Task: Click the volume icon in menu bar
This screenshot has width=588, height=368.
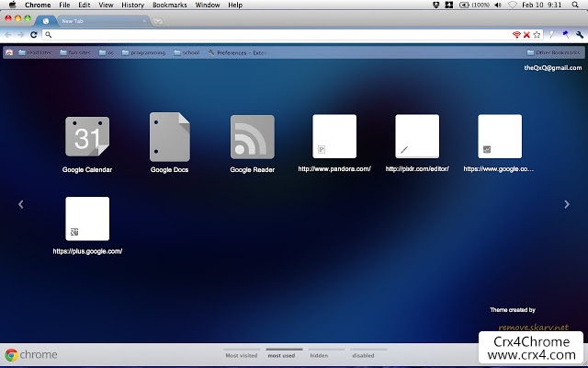Action: 498,5
